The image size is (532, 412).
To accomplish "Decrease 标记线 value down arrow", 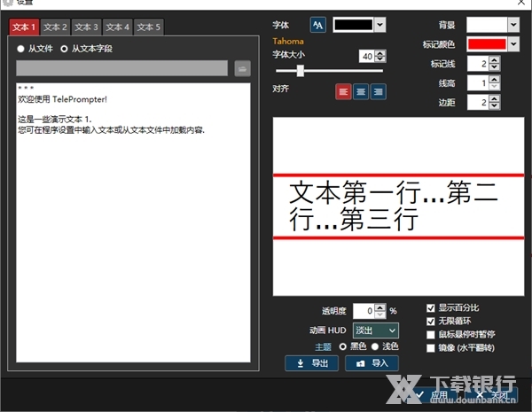I will click(495, 67).
